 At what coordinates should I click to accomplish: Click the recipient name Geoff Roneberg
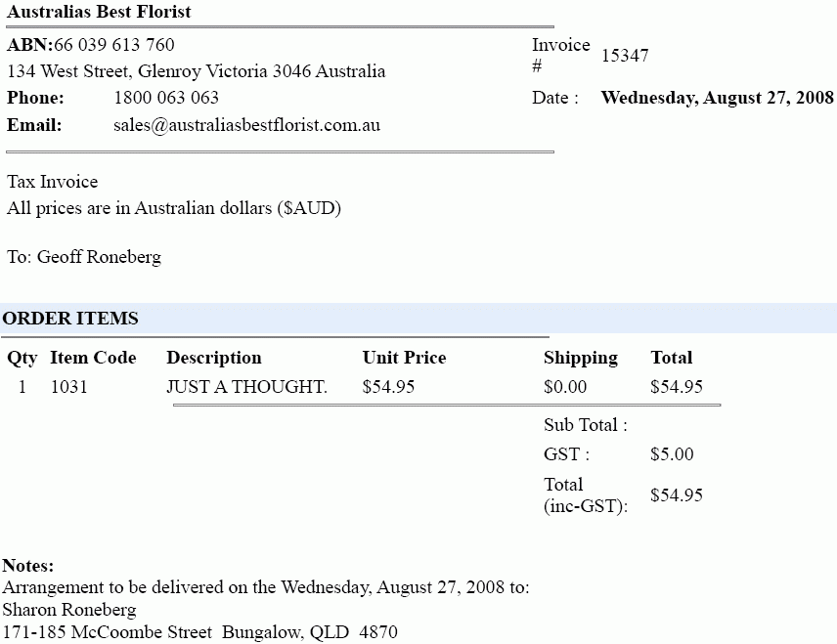[99, 257]
